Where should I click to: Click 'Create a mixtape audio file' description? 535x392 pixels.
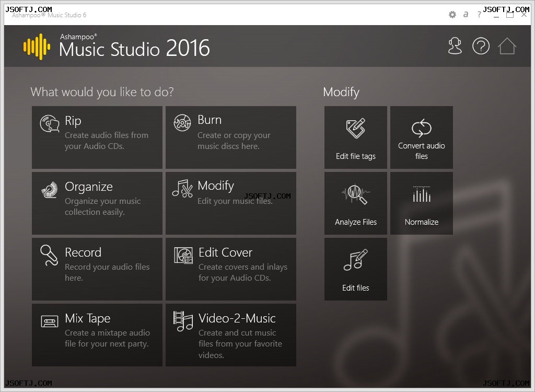tap(107, 338)
